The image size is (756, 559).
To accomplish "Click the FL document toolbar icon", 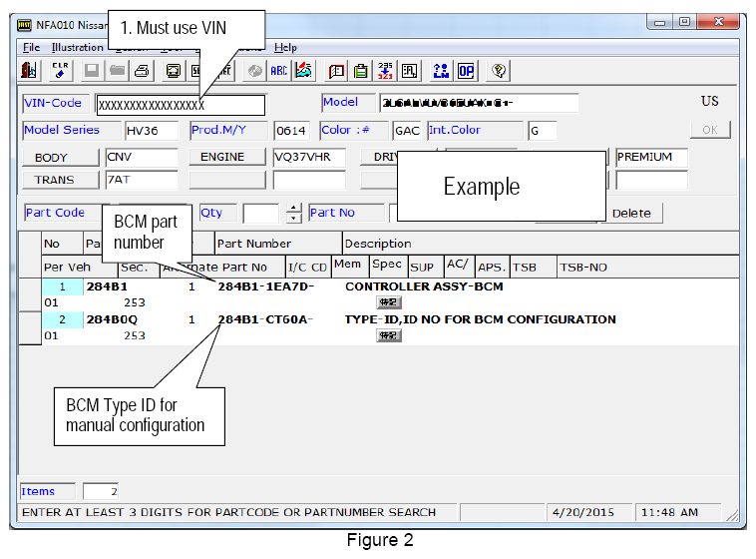I will coord(410,71).
